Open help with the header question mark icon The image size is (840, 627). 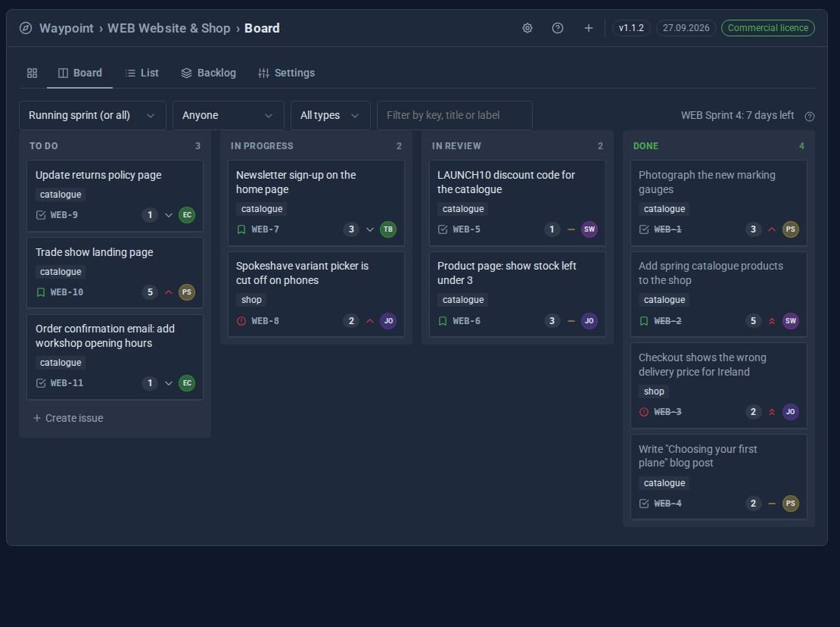[558, 28]
